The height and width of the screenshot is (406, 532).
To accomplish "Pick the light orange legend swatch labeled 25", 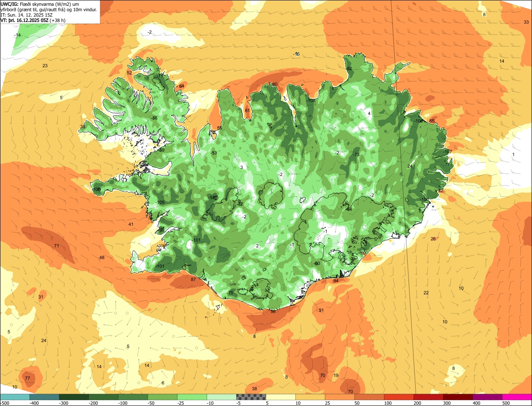I will click(340, 397).
